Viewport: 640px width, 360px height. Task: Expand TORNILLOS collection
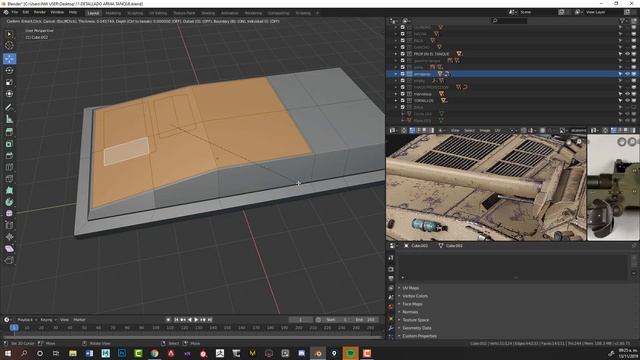click(396, 100)
